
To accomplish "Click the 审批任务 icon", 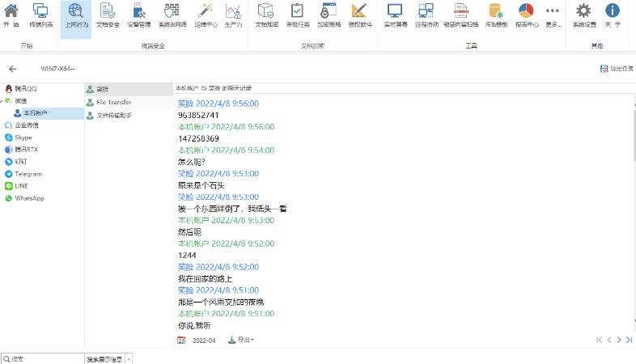I will 299,15.
